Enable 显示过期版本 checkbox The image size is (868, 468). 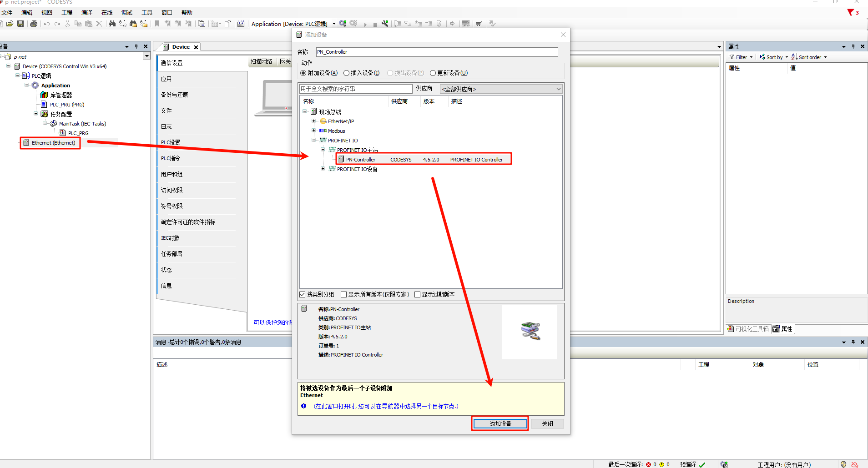click(x=417, y=295)
